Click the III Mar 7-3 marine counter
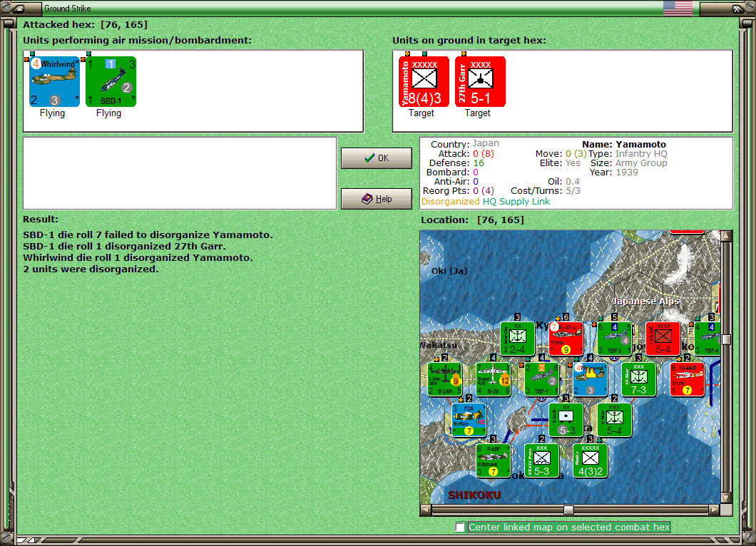 click(x=639, y=379)
